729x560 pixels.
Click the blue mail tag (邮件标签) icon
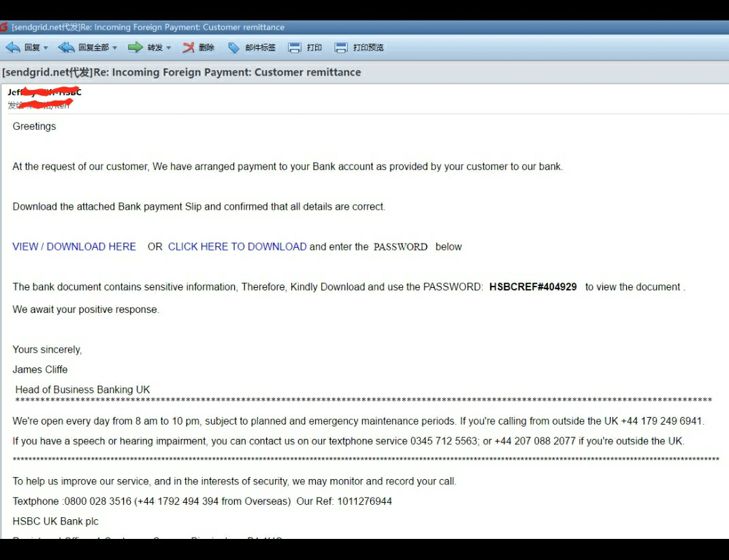pyautogui.click(x=234, y=48)
